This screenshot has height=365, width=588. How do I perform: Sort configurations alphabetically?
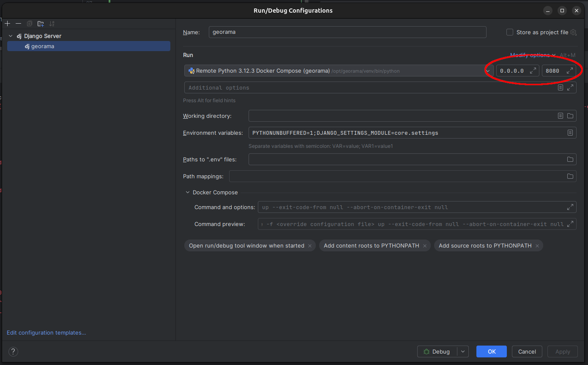click(x=52, y=24)
